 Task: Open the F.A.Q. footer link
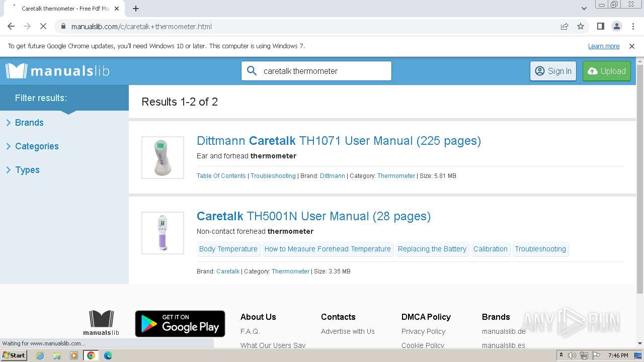pos(250,331)
